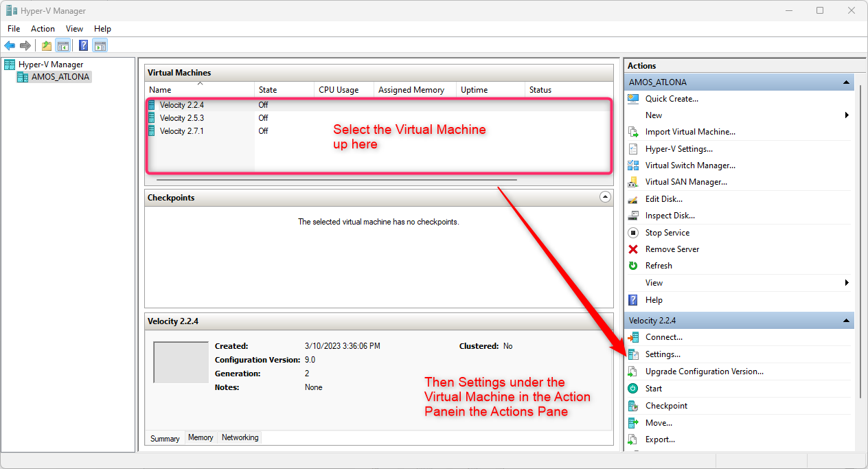The width and height of the screenshot is (868, 469).
Task: Collapse the Checkpoints panel chevron
Action: (605, 197)
